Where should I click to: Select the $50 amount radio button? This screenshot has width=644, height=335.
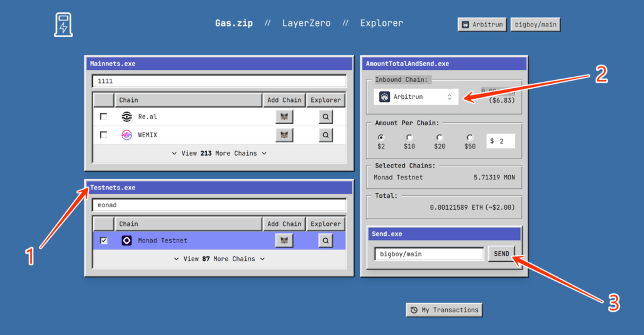(470, 137)
